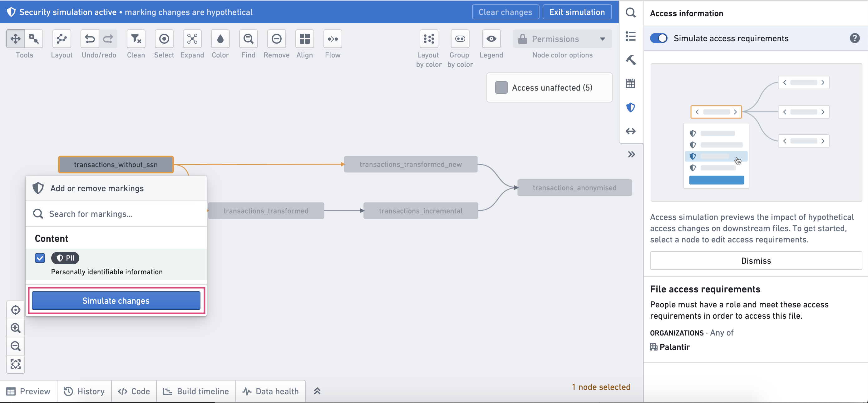868x403 pixels.
Task: Collapse the right sidebar with double chevron
Action: pos(631,154)
